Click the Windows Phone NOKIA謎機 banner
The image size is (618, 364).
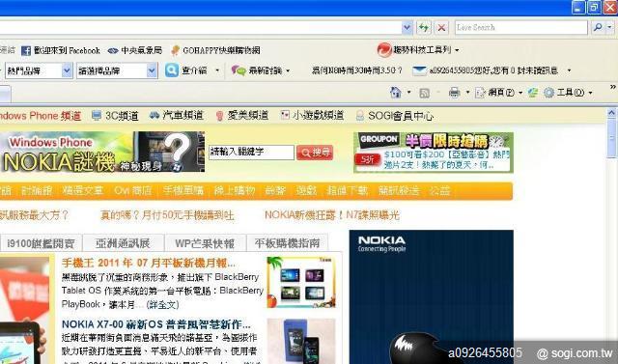coord(102,152)
